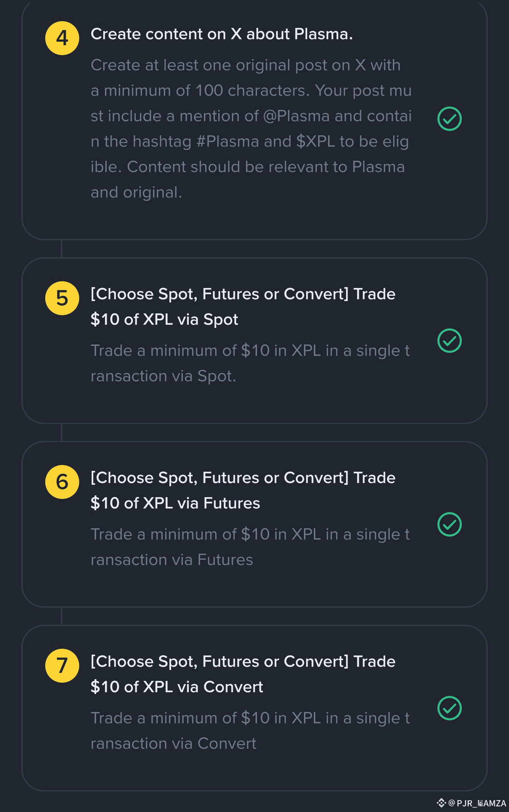Click the yellow step 4 number badge

tap(62, 38)
